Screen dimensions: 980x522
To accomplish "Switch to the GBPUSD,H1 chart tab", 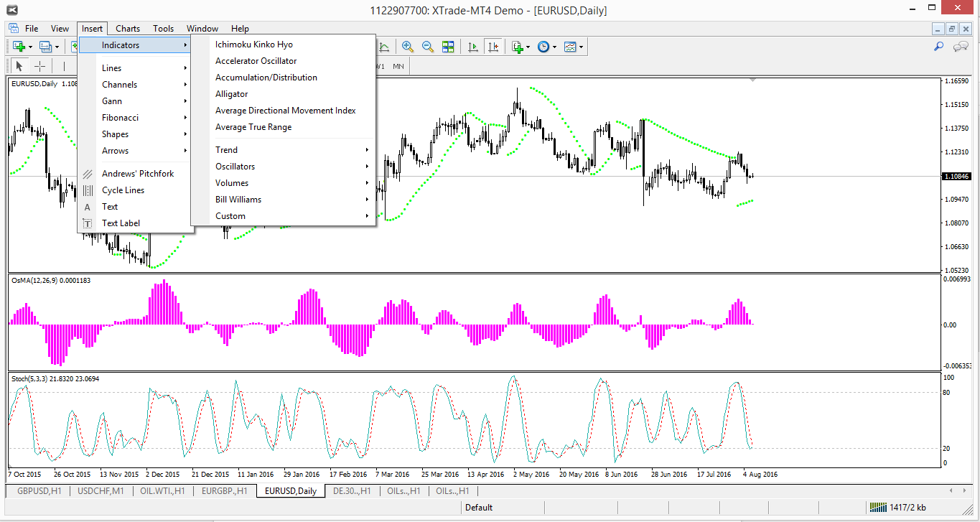I will [x=38, y=491].
